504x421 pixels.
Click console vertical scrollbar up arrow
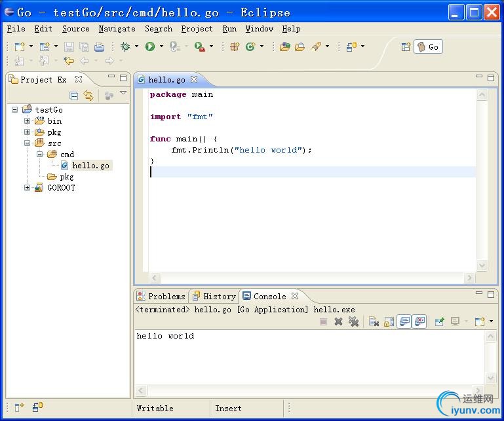tap(490, 337)
